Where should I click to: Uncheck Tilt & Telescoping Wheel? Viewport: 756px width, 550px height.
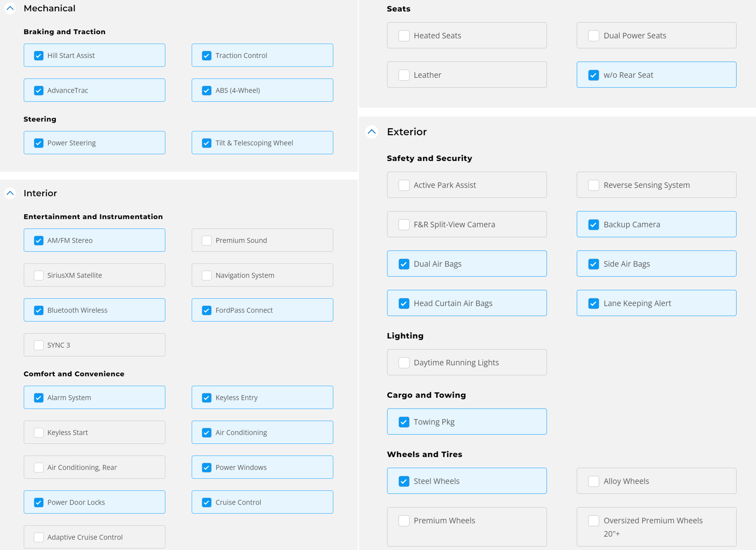tap(207, 143)
